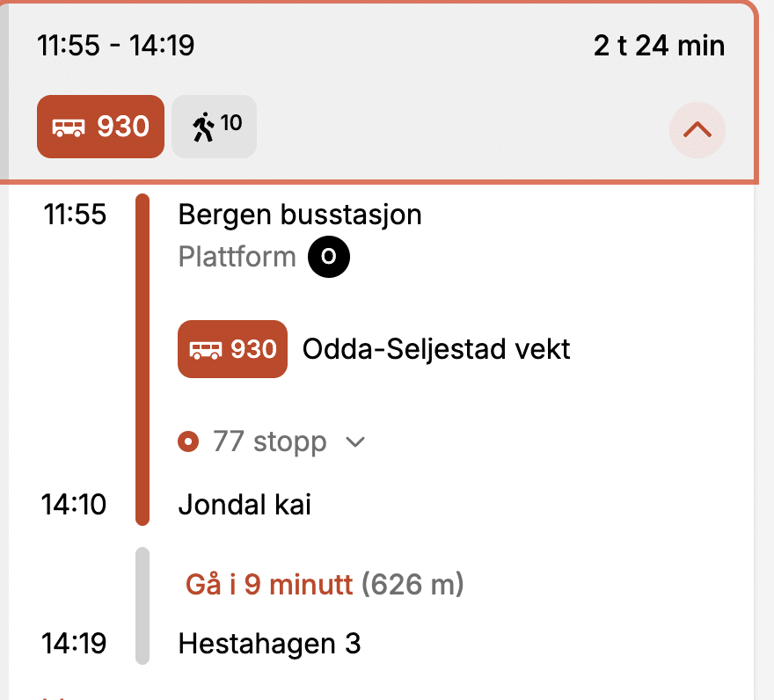
Task: Click the 626 m walking distance text
Action: pyautogui.click(x=413, y=584)
